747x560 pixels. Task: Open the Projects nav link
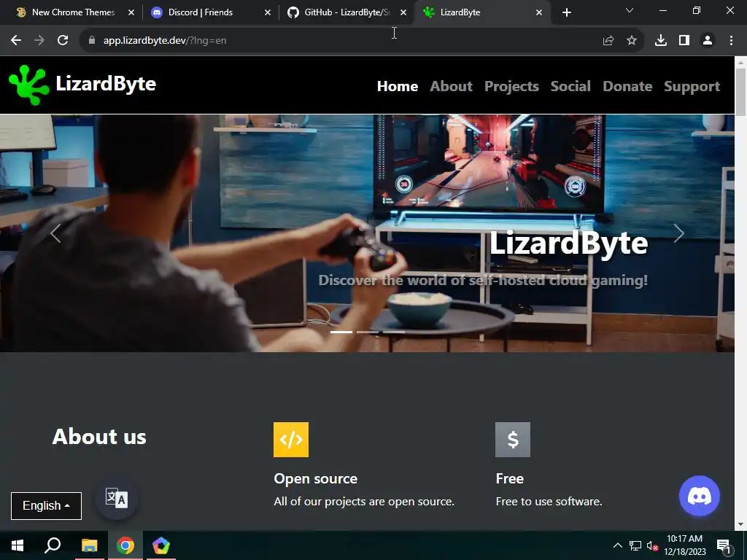511,86
